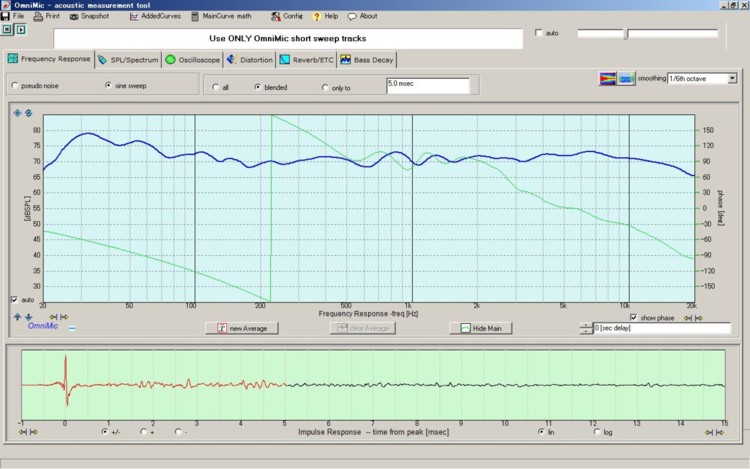Open the Print menu item
This screenshot has width=750, height=469.
[x=47, y=16]
